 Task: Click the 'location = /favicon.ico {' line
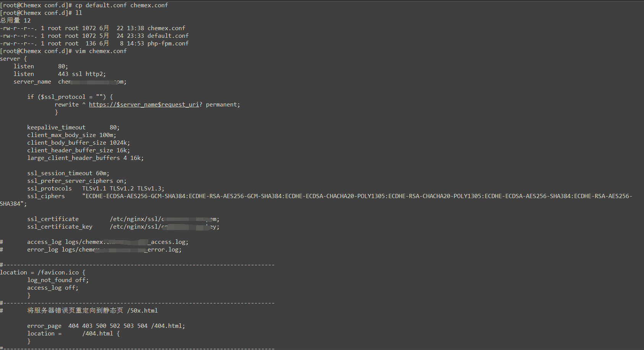43,273
